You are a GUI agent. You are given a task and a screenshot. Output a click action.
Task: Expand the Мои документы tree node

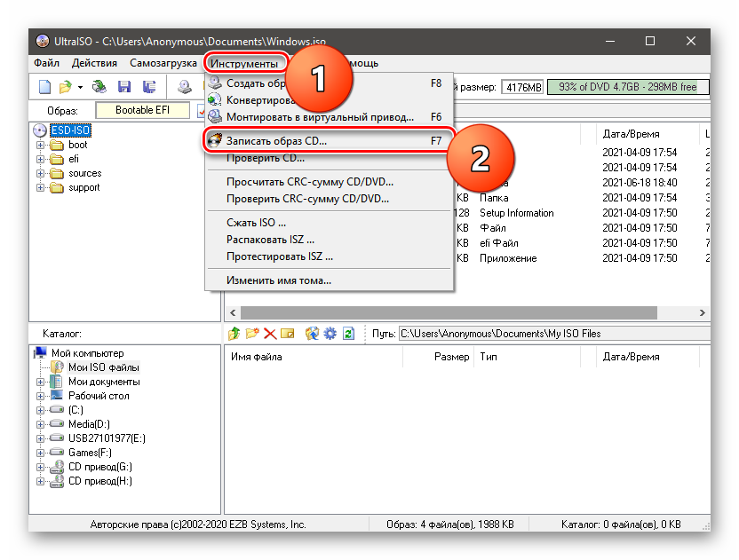tap(41, 382)
